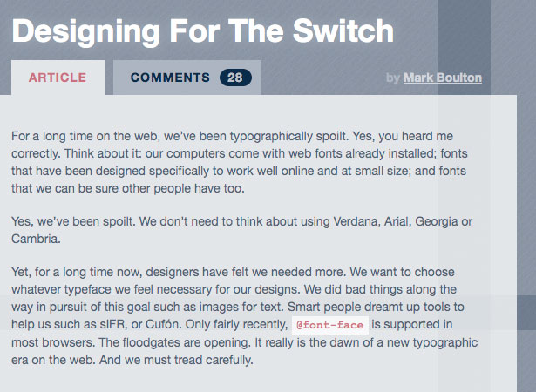Click the phrase 'The floodgates are opening'
Screen dimensions: 536x392
174,342
